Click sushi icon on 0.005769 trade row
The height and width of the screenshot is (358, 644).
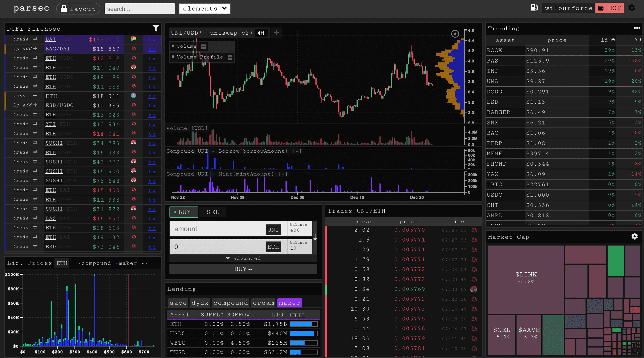473,289
